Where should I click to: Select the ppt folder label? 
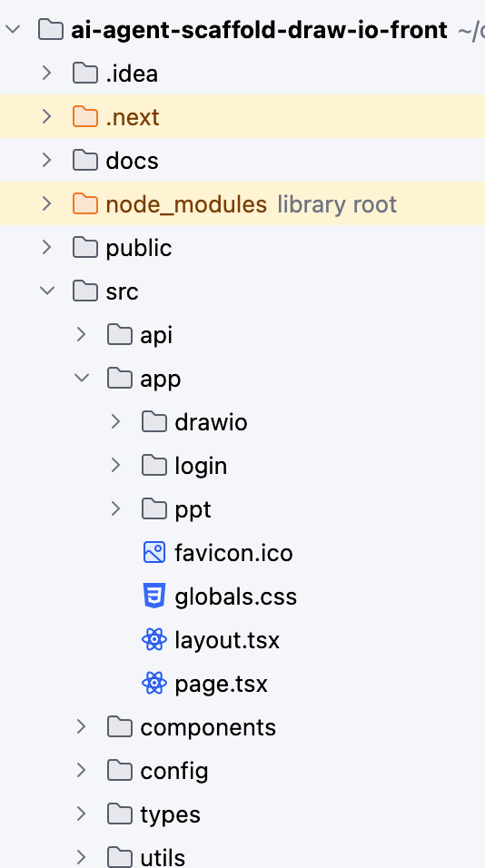point(193,510)
